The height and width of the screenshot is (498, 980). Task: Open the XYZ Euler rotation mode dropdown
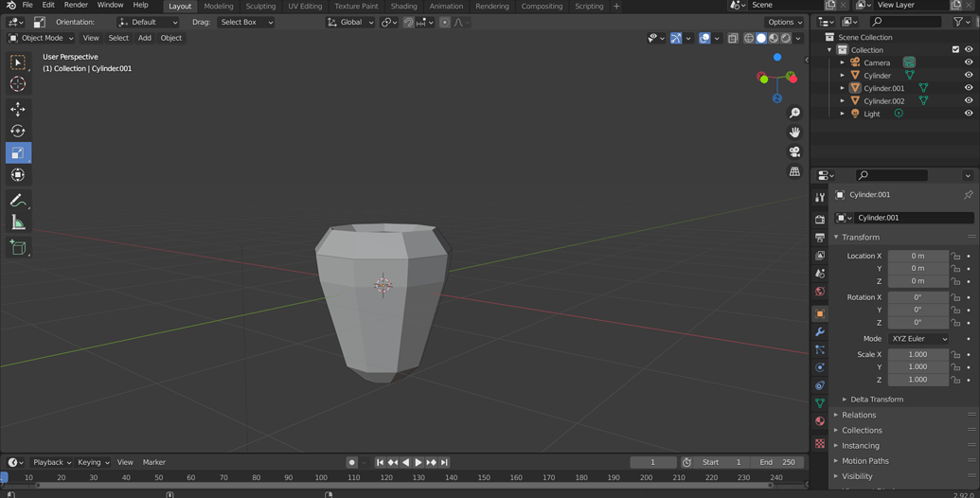918,339
